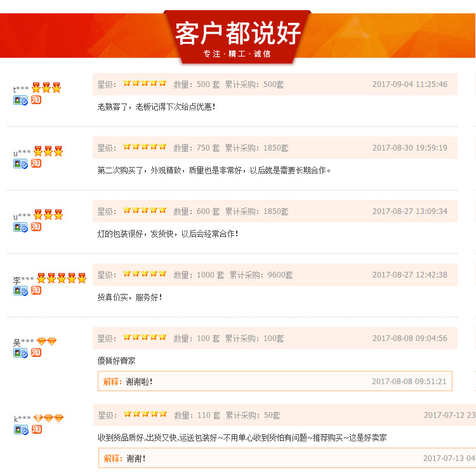476x475 pixels.
Task: Click the review text 老熟客了，老板记得下次给点优惠!
Action: pyautogui.click(x=156, y=107)
